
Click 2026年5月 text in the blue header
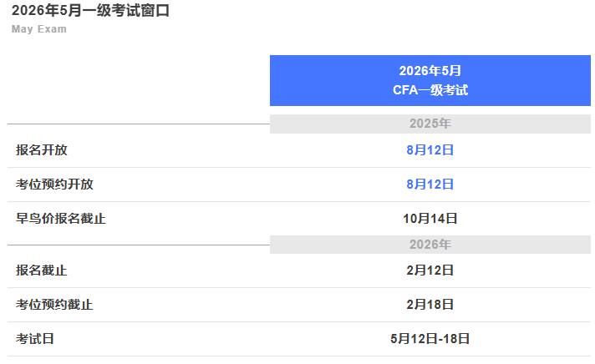[430, 71]
